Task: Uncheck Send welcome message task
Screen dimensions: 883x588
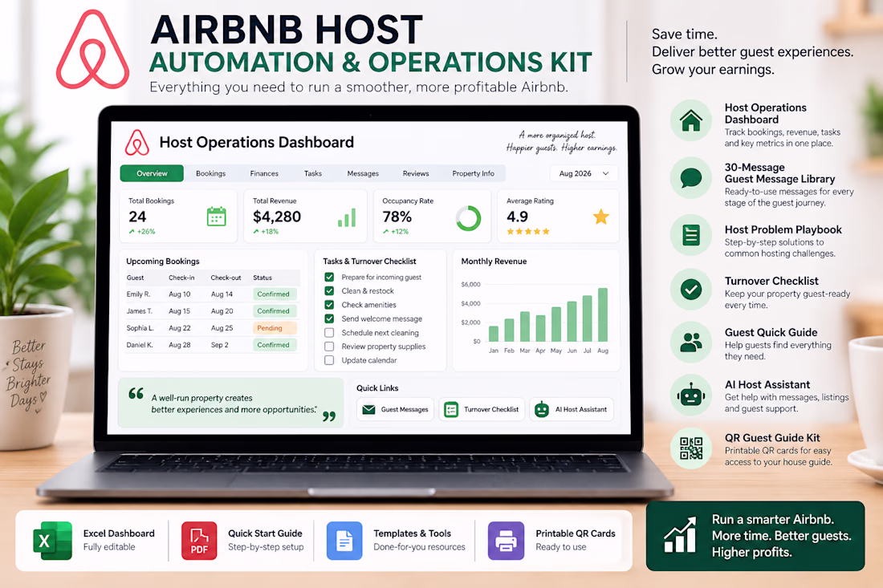Action: pyautogui.click(x=329, y=318)
